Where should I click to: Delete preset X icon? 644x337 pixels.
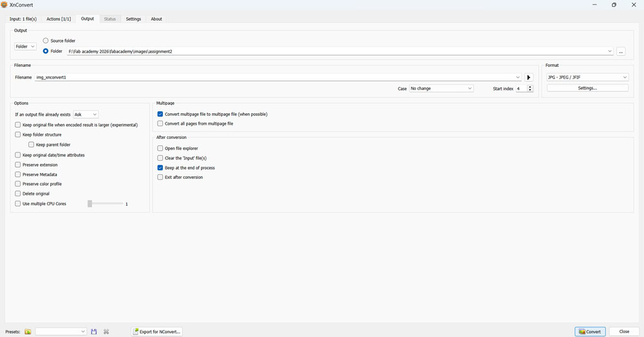coord(106,332)
